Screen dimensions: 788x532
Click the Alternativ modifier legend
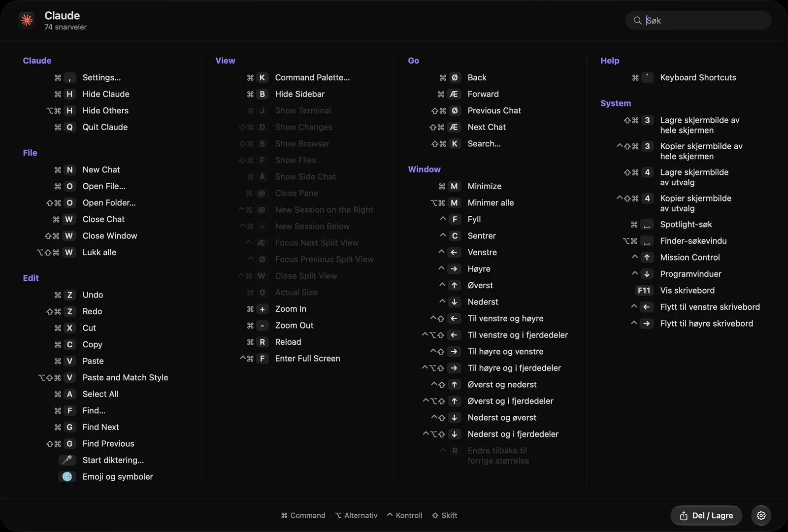(x=356, y=515)
